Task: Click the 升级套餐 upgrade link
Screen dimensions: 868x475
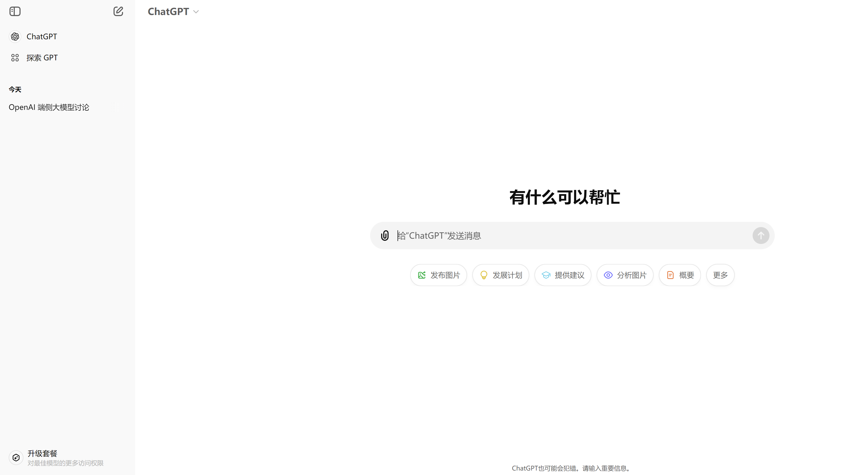Action: pyautogui.click(x=42, y=453)
